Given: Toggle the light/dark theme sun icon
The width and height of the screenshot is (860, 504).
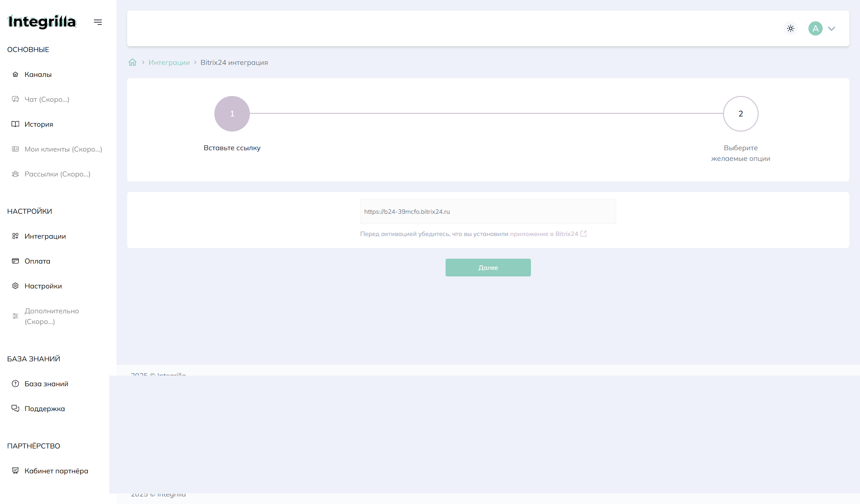Looking at the screenshot, I should pos(790,28).
